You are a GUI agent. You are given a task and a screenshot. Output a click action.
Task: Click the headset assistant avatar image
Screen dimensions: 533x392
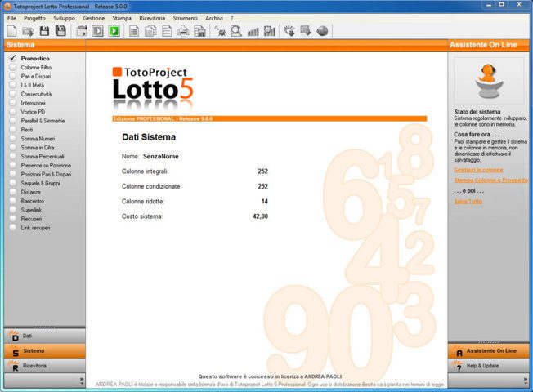point(489,81)
